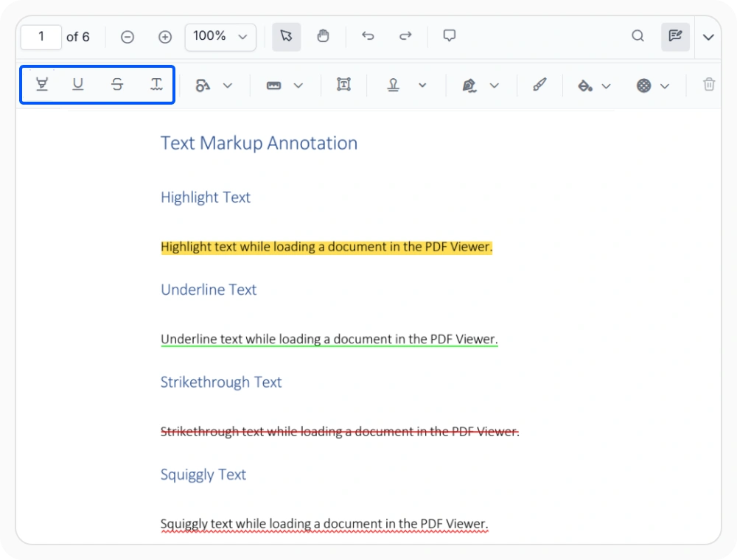Viewport: 737px width, 560px height.
Task: Redo the last action
Action: click(x=405, y=36)
